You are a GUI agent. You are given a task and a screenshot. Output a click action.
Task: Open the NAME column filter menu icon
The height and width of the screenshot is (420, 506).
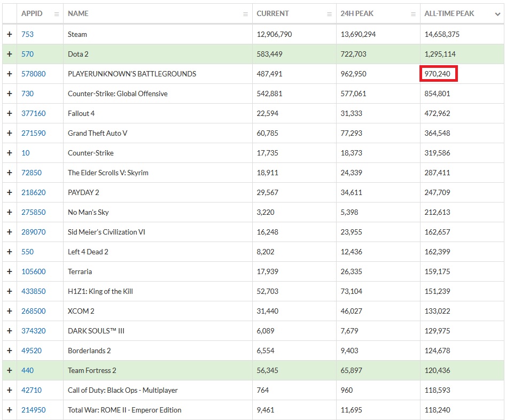coord(246,14)
